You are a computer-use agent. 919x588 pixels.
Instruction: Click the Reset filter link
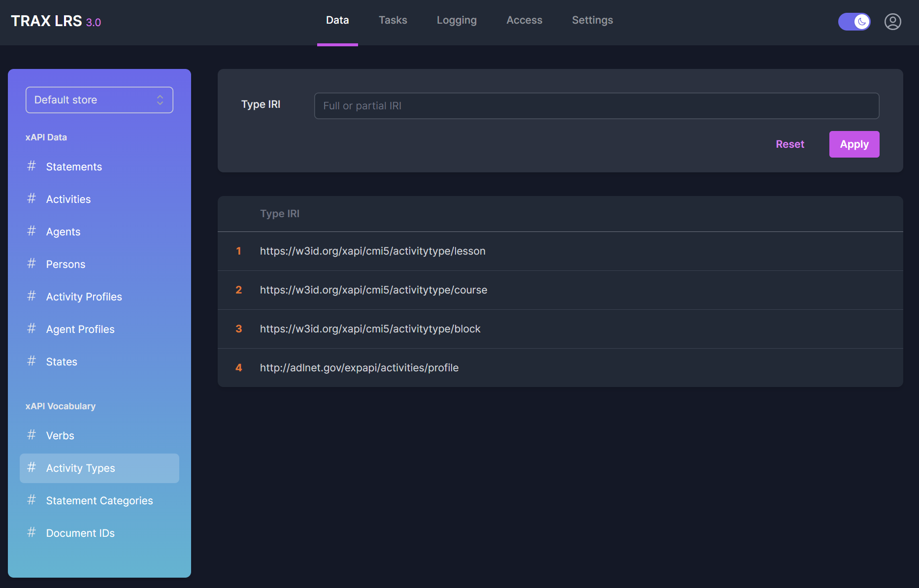coord(789,144)
